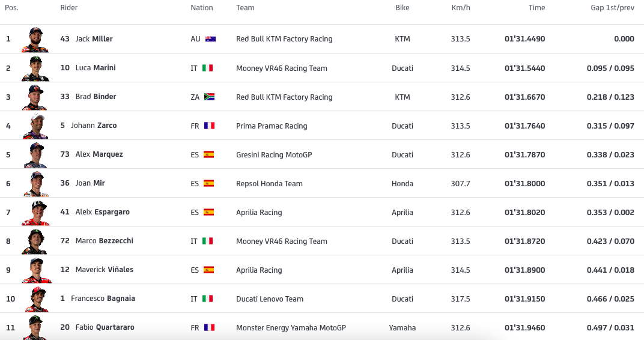Click the Time column header
The image size is (644, 340).
(x=536, y=8)
